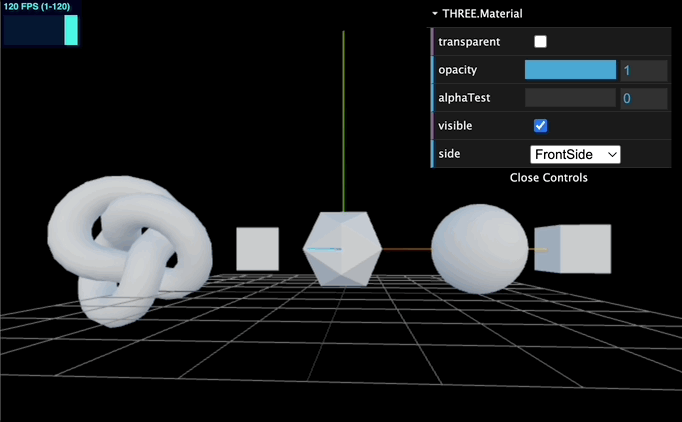Open the side FrontSide dropdown

click(x=575, y=154)
